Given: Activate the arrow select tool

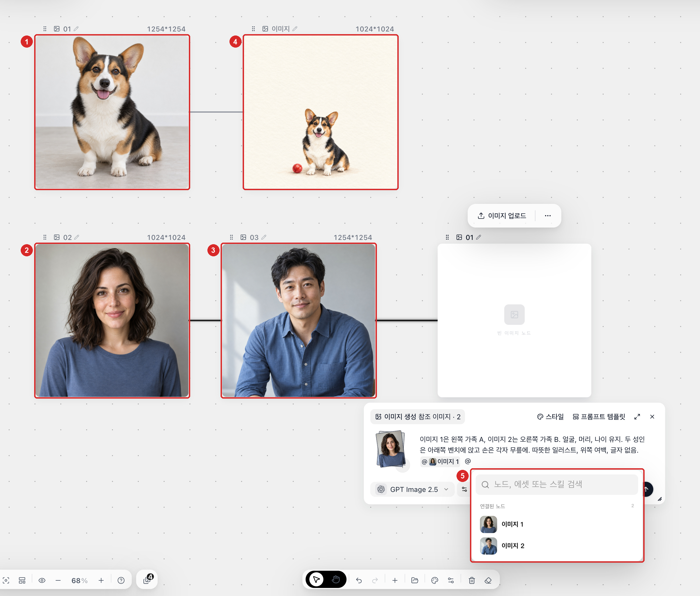Looking at the screenshot, I should pos(317,579).
